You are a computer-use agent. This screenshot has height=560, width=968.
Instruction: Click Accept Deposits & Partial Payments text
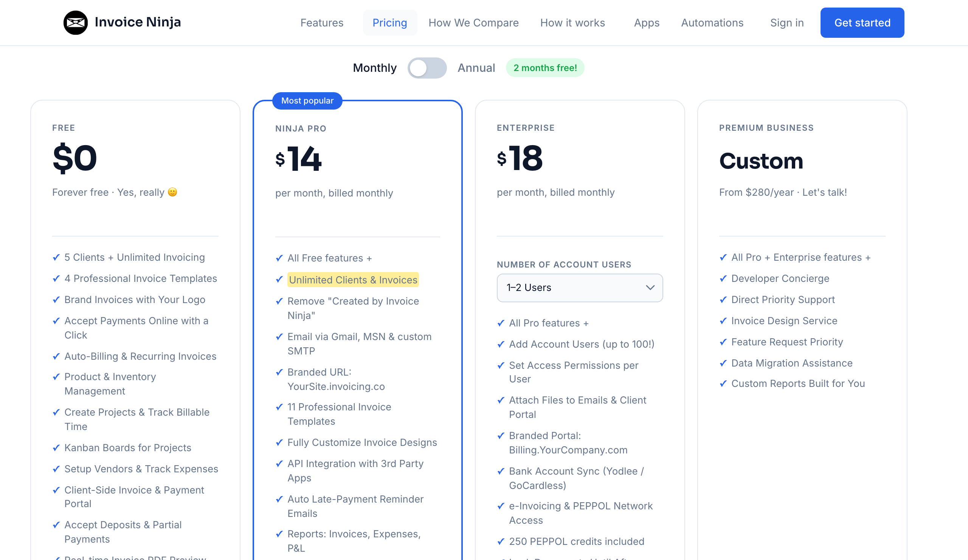point(123,532)
